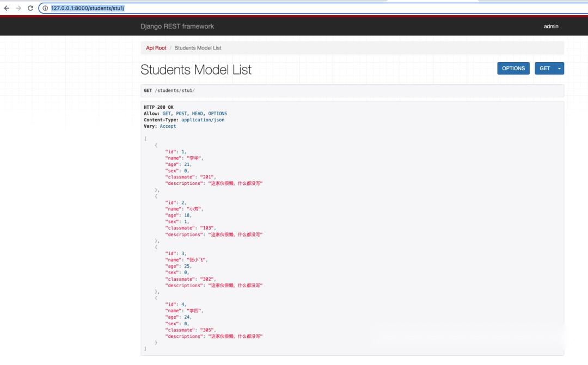
Task: Open the Api Root breadcrumb link
Action: (x=156, y=48)
